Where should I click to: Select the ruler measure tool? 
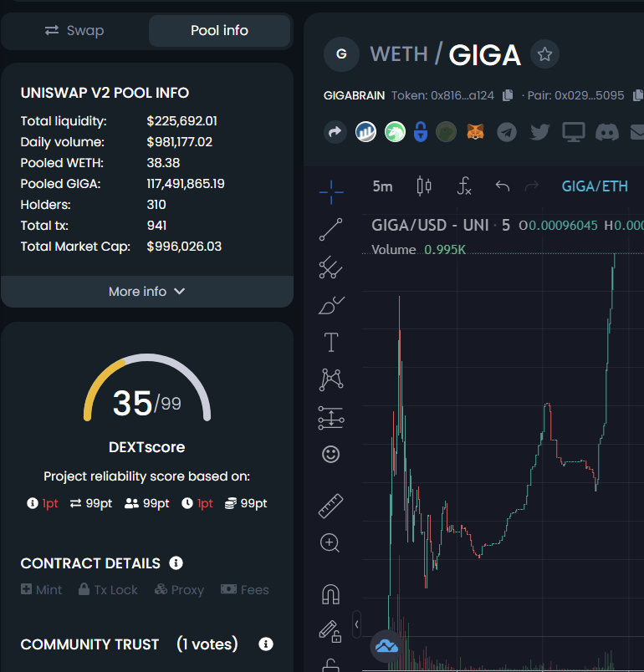(331, 506)
